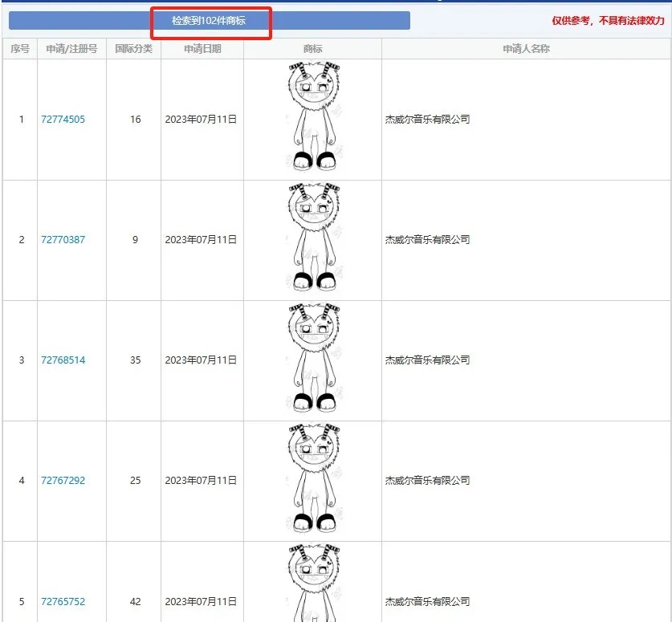The width and height of the screenshot is (672, 622).
Task: Click international class value 9
Action: (136, 239)
